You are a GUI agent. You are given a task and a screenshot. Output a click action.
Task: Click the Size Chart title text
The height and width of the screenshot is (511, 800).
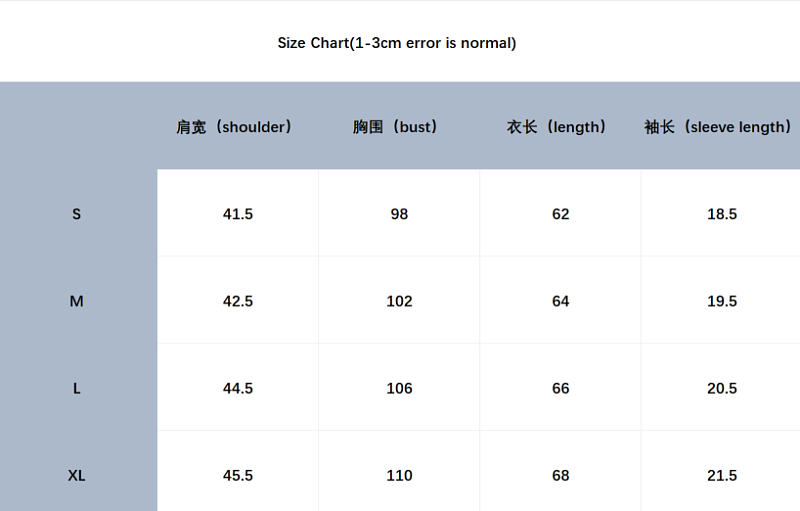tap(396, 43)
